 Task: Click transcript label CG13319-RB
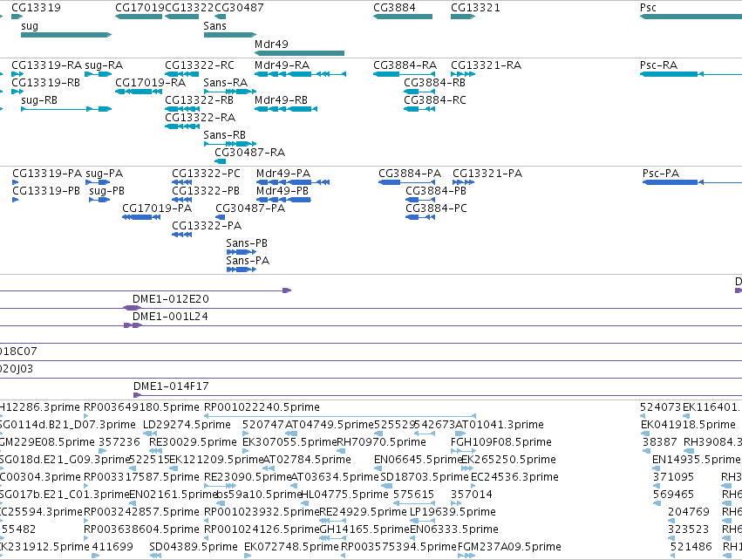point(45,82)
